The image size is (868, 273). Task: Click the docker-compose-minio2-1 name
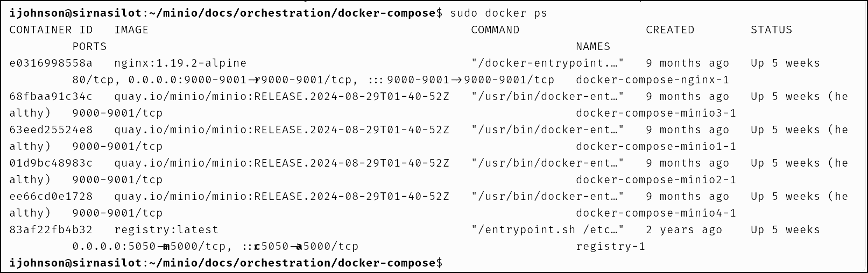[x=655, y=180]
